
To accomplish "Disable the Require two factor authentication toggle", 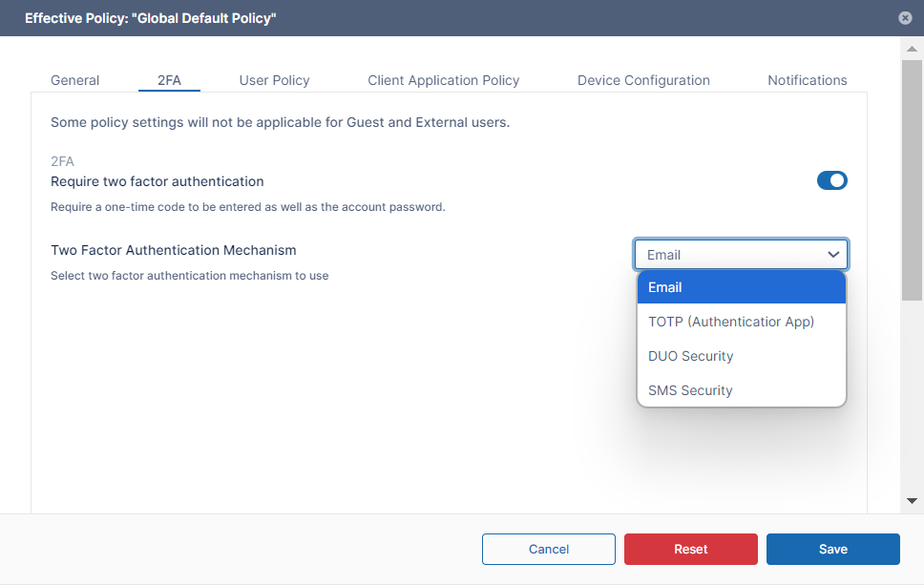I will pos(831,180).
